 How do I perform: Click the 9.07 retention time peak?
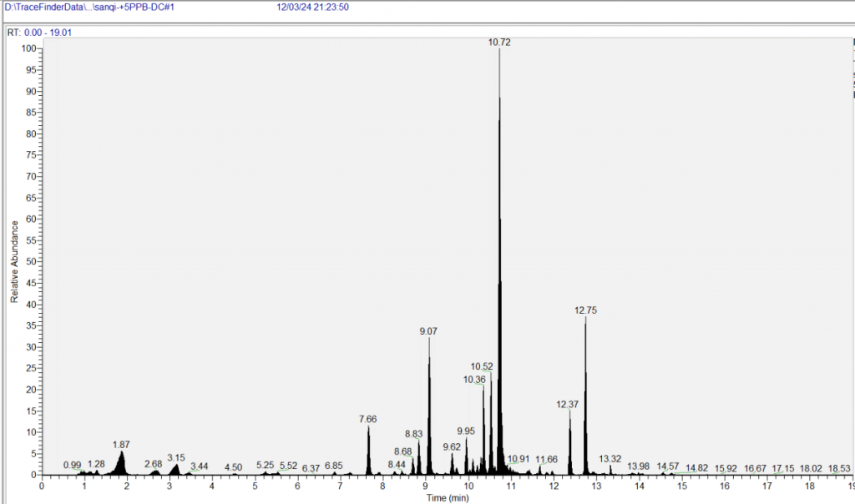click(x=428, y=331)
